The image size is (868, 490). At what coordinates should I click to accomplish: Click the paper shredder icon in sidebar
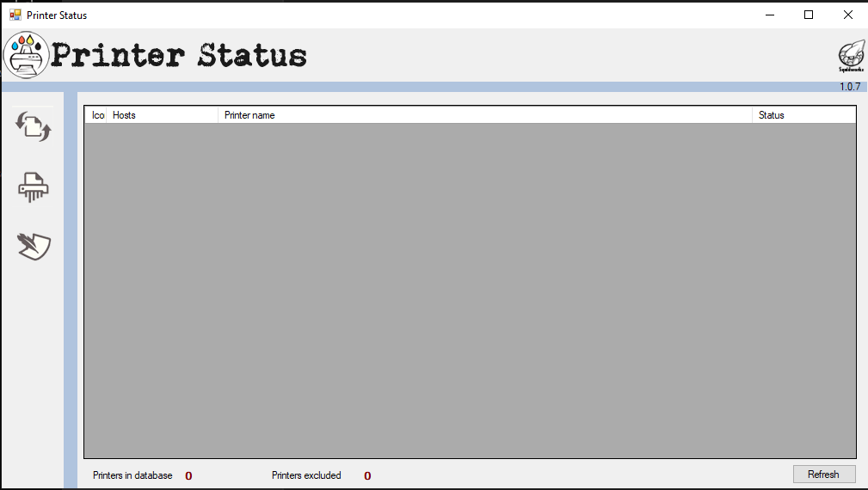[34, 187]
